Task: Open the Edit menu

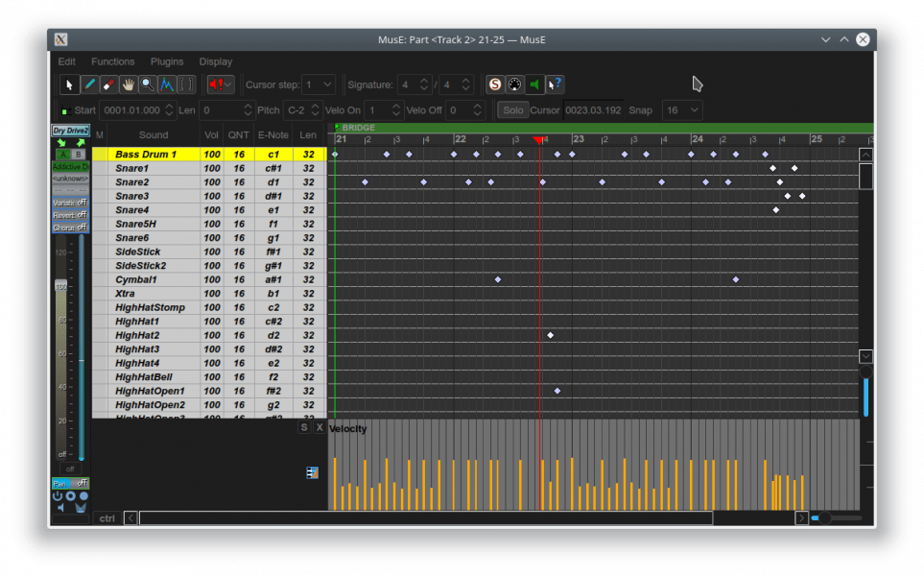Action: click(x=66, y=61)
